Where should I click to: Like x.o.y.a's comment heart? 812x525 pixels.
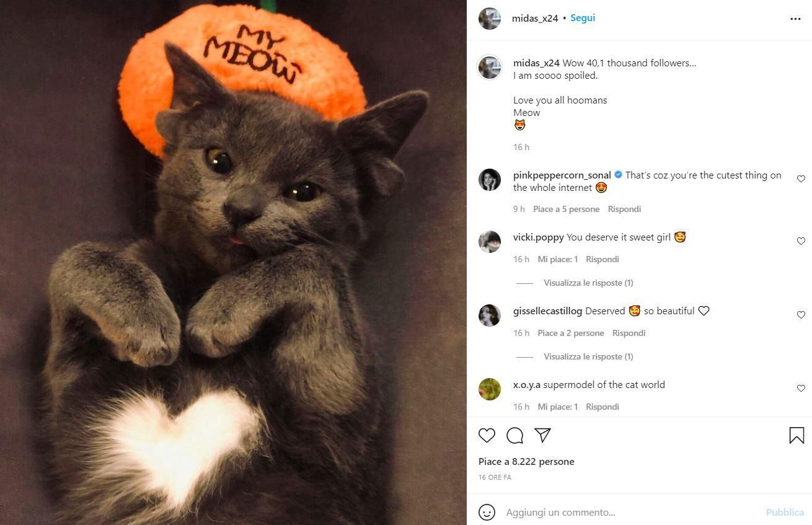coord(801,388)
